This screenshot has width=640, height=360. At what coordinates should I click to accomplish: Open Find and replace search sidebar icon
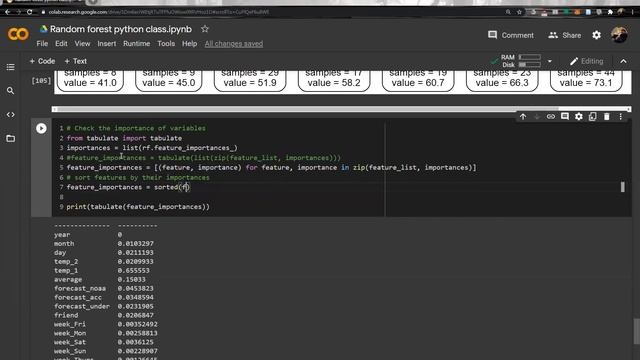(11, 91)
